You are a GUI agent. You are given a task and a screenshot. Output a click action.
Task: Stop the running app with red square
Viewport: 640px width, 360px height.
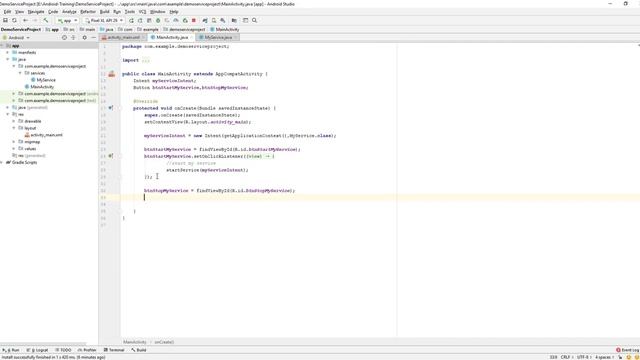(194, 20)
